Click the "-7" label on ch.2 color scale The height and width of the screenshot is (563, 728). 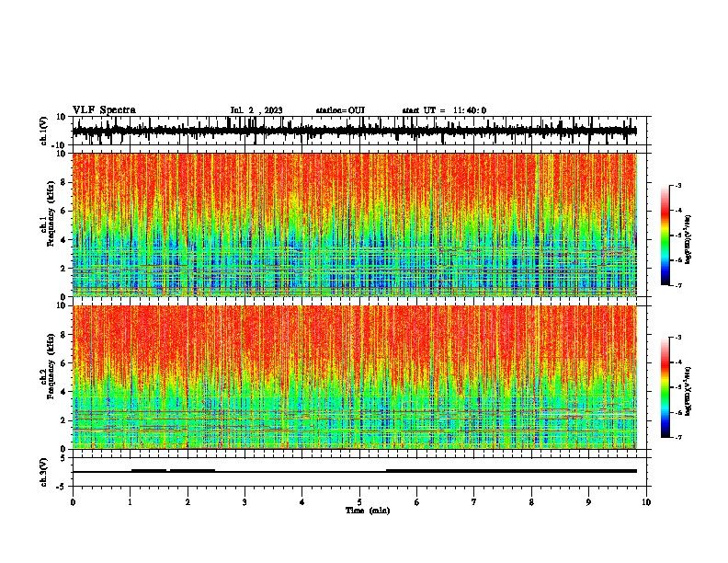point(677,437)
